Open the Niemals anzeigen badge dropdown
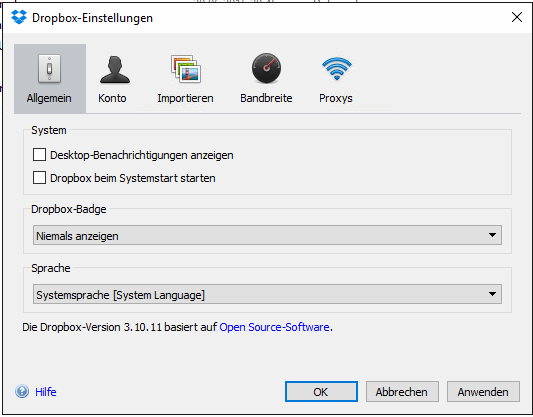The width and height of the screenshot is (533, 417). 267,235
